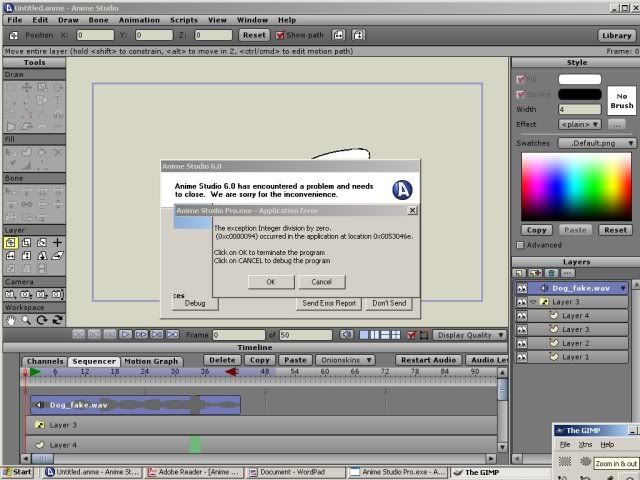Toggle the red checkbox left of Display Quality
The image size is (640, 480).
coord(411,335)
